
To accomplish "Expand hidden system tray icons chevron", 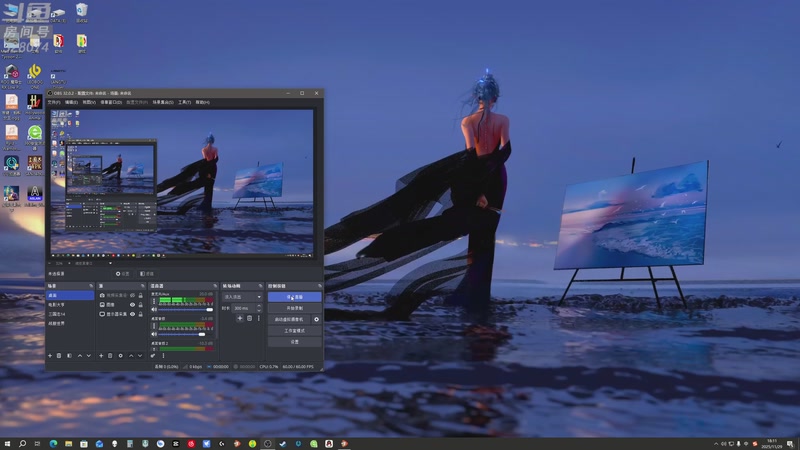I will 716,444.
